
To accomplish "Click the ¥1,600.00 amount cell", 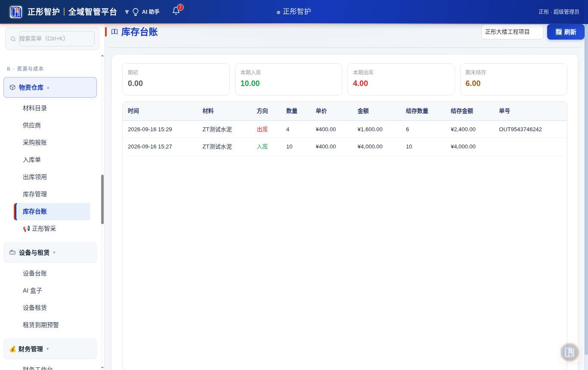I will click(x=370, y=129).
